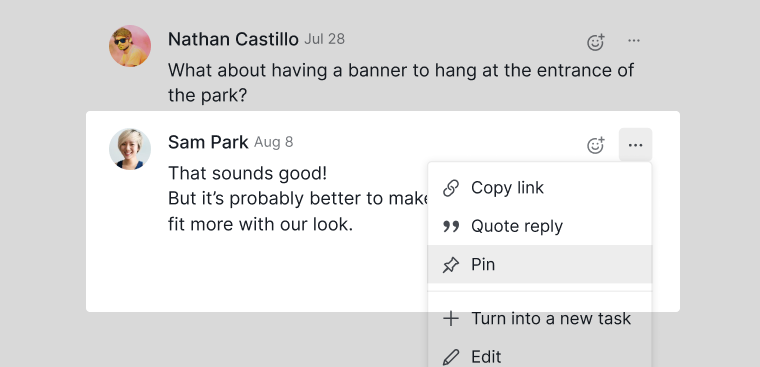The height and width of the screenshot is (367, 760).
Task: Click the Nathan Castillo author name
Action: pyautogui.click(x=233, y=39)
